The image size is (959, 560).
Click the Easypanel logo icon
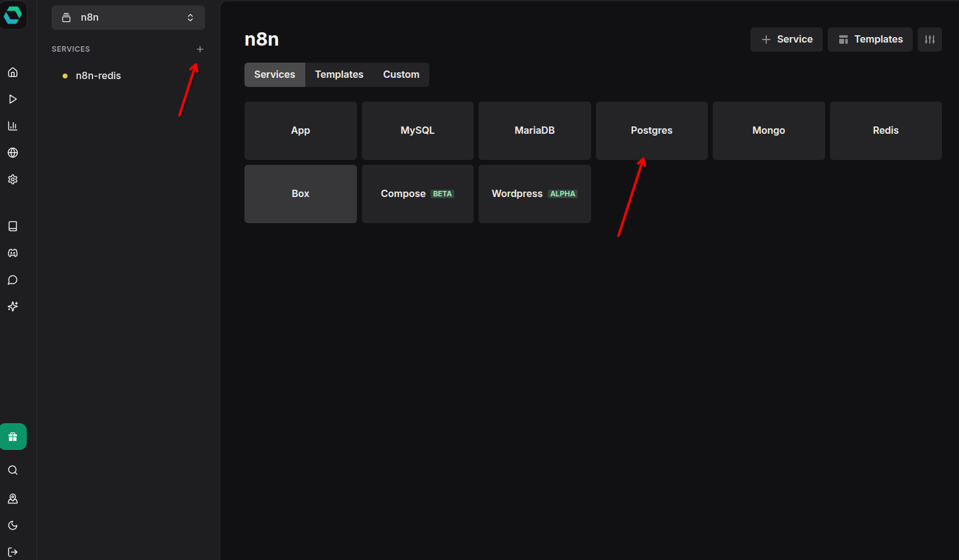point(13,15)
